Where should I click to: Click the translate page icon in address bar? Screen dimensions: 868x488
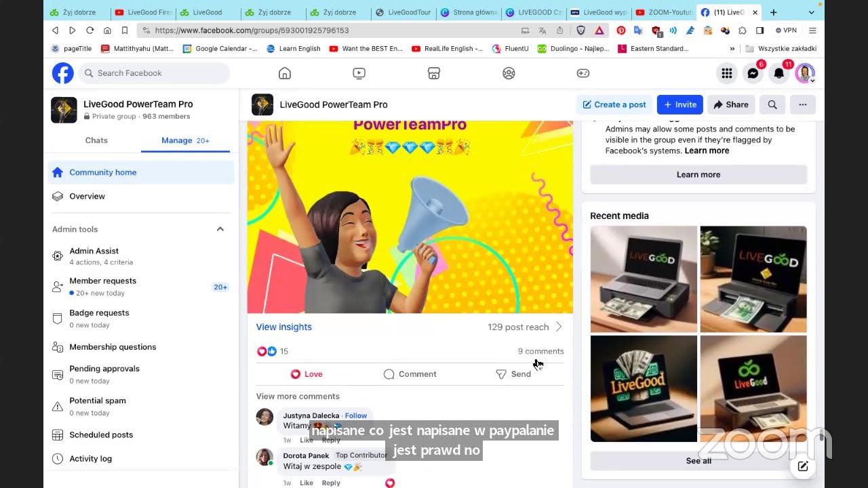(542, 30)
